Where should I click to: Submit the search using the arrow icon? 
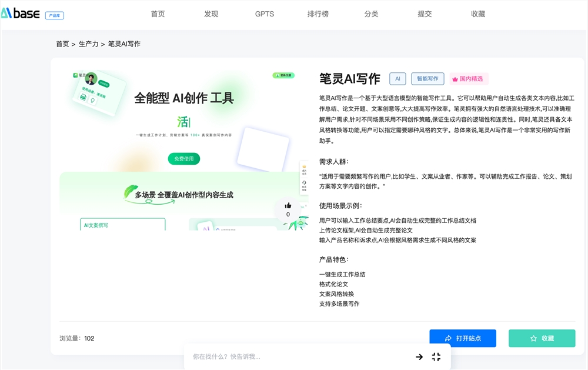pos(419,356)
